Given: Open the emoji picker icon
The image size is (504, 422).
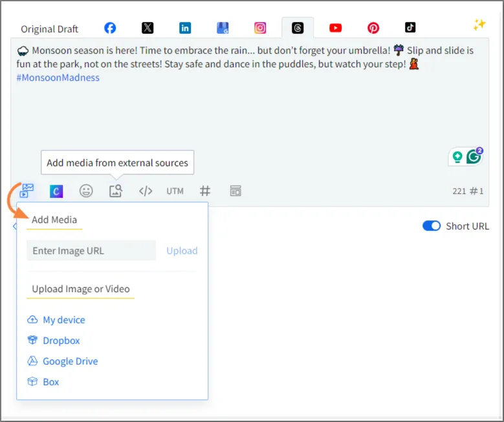Looking at the screenshot, I should point(86,191).
